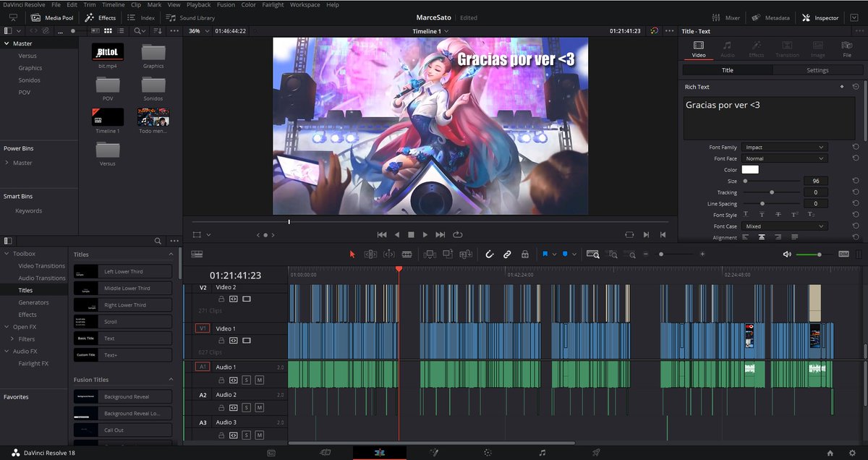Click the Insert Clip toolbar icon

pyautogui.click(x=430, y=254)
